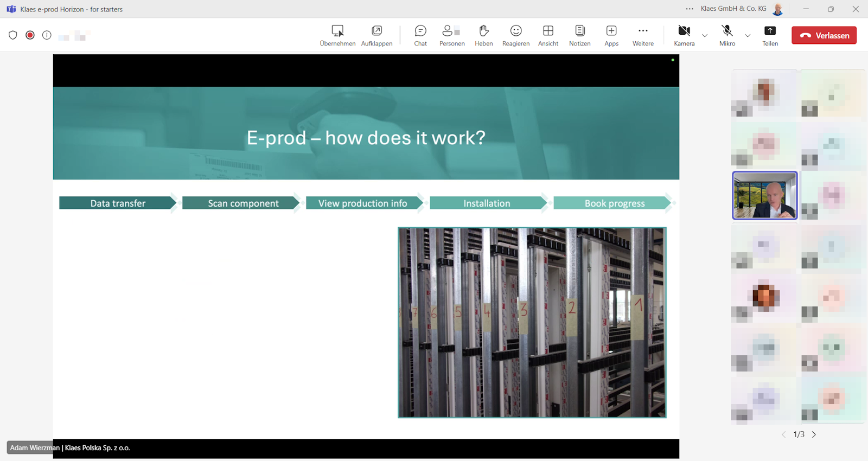The height and width of the screenshot is (461, 868).
Task: Open title bar more options ellipsis
Action: 690,9
